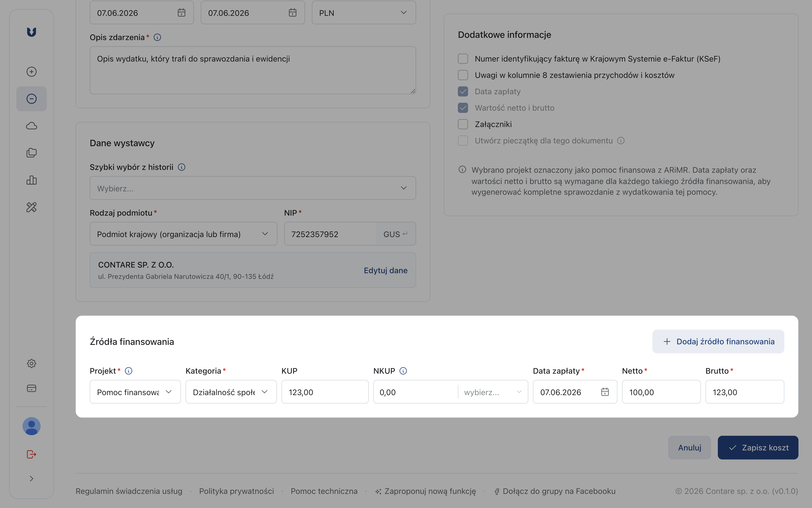Click the Edytuj dane link
812x508 pixels.
[x=386, y=271]
